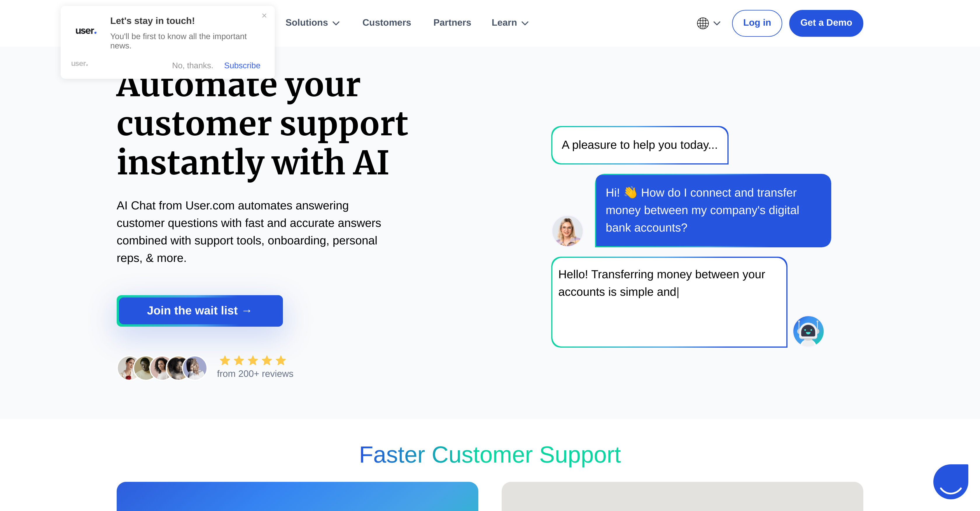
Task: Click the Customers navigation menu item
Action: tap(387, 23)
